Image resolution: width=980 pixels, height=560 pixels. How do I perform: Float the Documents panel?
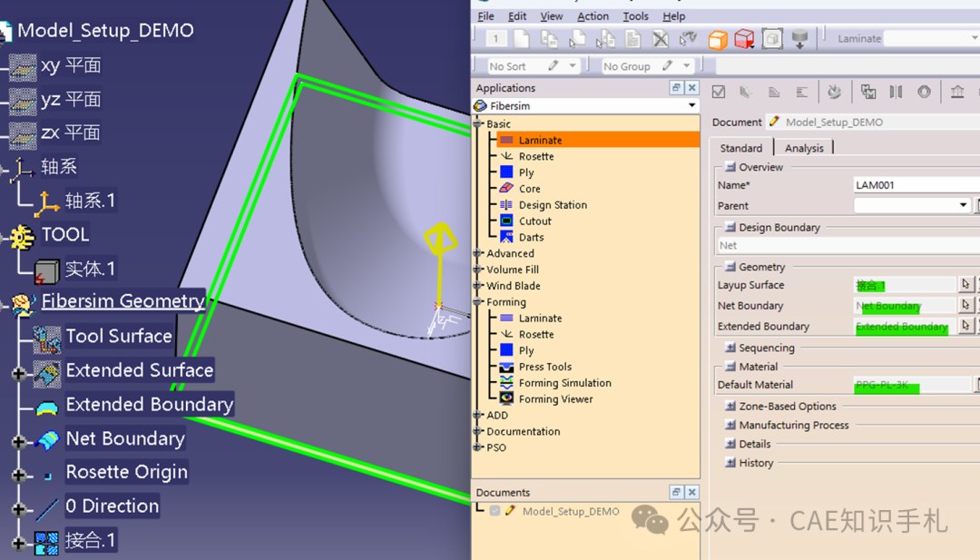click(676, 492)
